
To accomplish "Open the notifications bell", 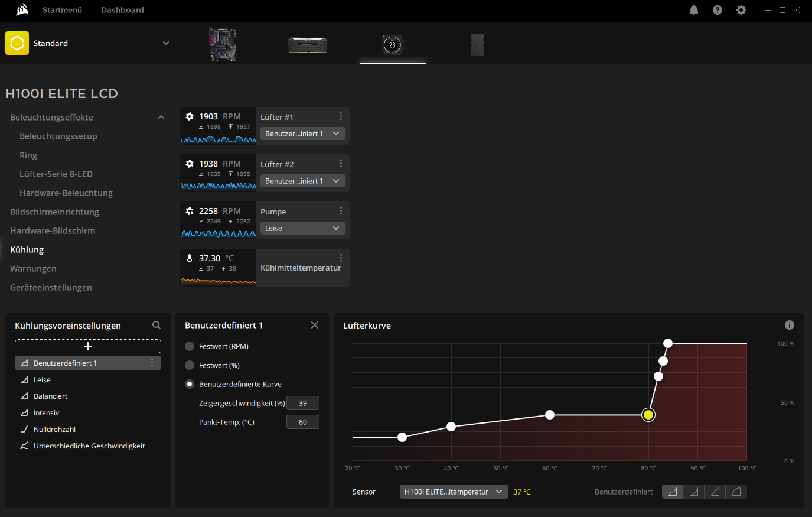I will click(694, 10).
